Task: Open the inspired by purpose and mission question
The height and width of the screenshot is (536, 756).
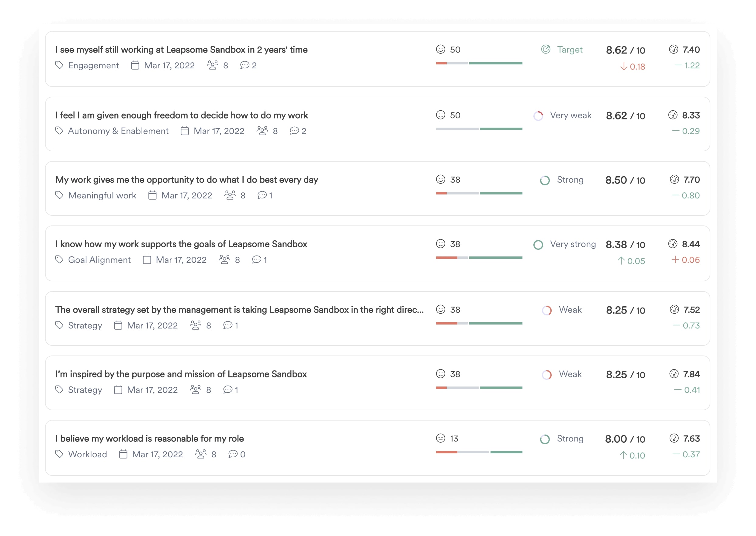Action: point(181,374)
